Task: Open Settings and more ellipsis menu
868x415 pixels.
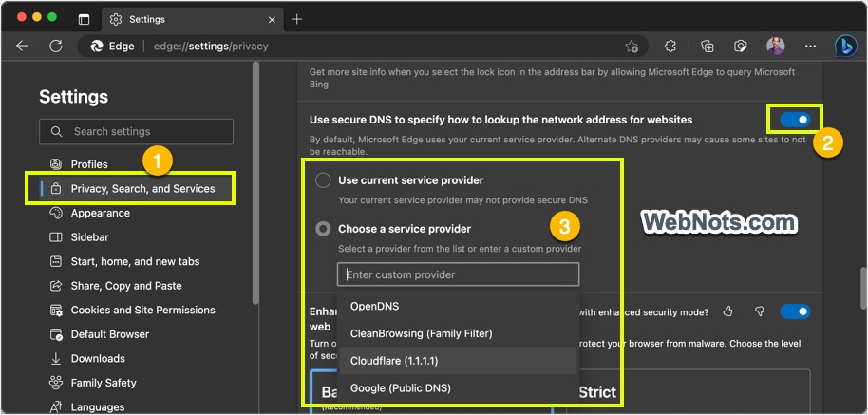Action: pos(810,46)
